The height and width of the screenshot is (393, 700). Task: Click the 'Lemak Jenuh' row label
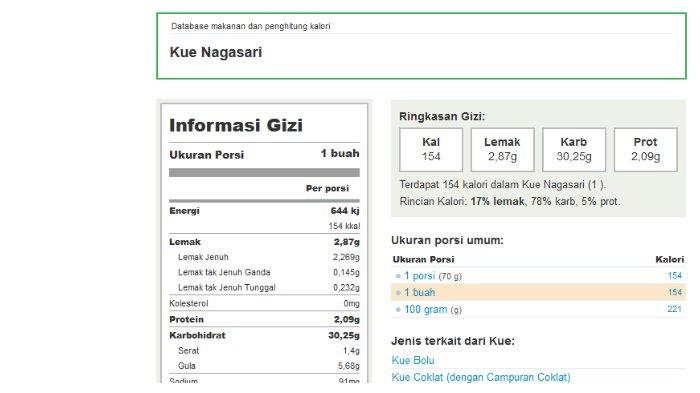point(203,257)
